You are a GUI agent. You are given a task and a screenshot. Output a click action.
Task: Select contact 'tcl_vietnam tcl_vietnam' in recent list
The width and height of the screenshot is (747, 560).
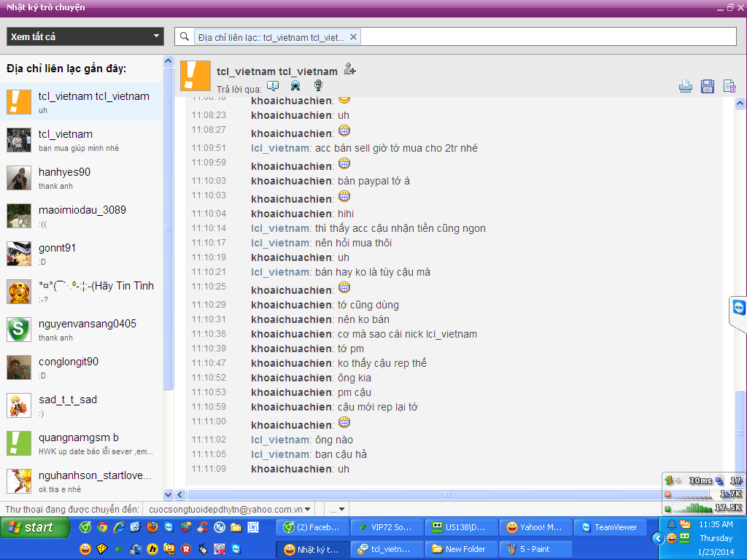click(x=81, y=102)
